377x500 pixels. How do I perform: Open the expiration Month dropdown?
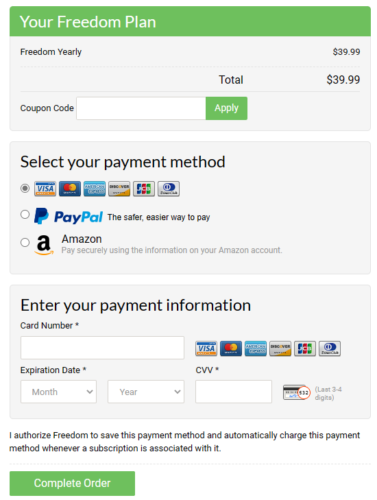[x=59, y=392]
